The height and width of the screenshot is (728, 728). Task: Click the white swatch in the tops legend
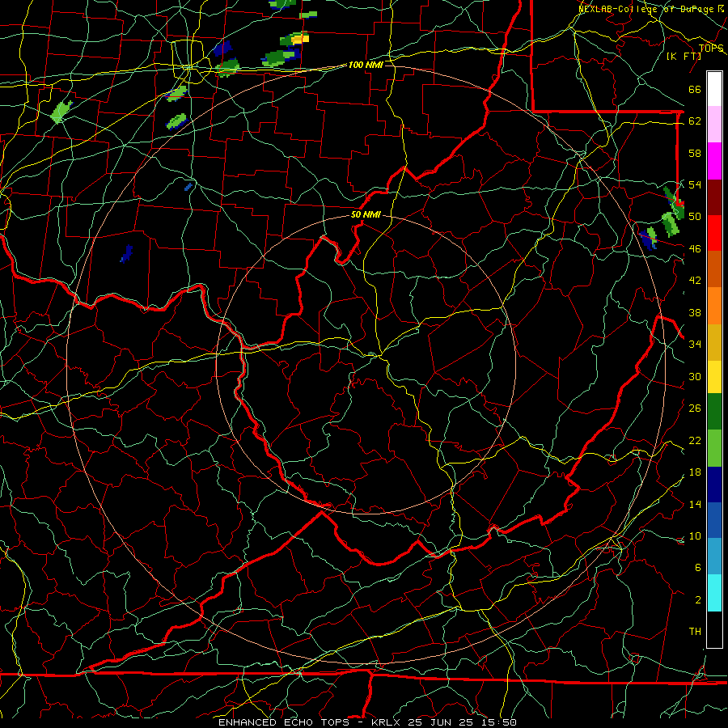pos(714,89)
